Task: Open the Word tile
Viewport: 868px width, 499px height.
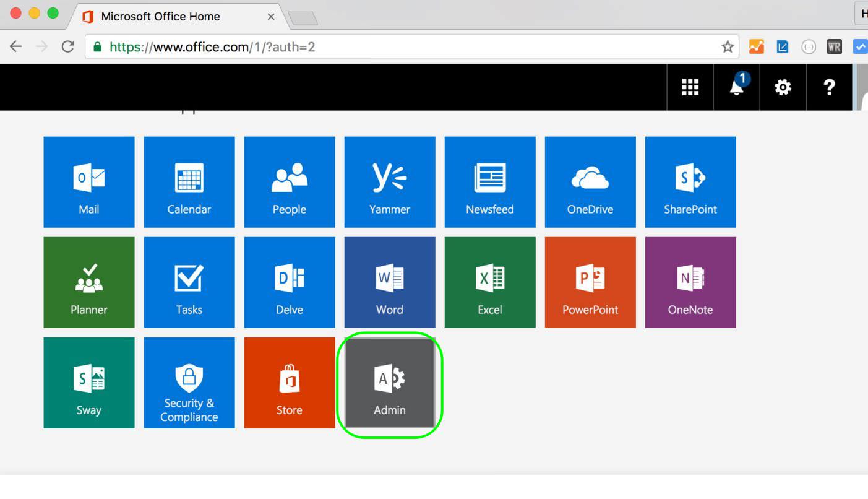Action: point(389,282)
